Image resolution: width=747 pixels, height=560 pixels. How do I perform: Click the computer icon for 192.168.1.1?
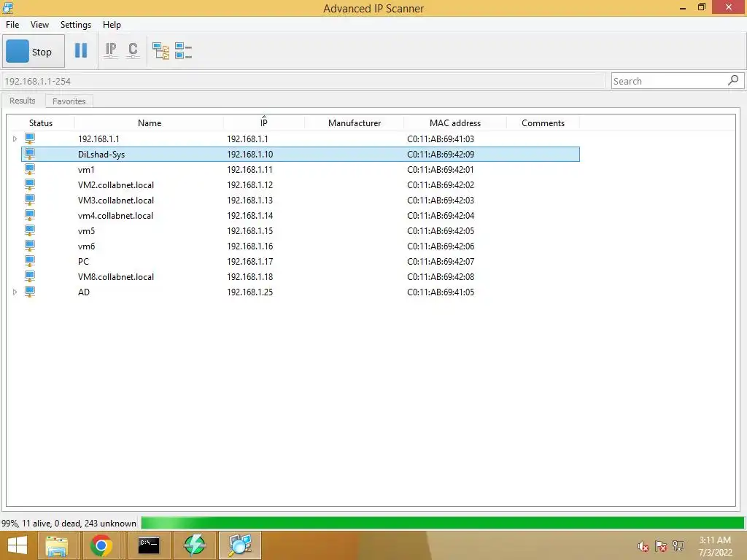tap(29, 139)
